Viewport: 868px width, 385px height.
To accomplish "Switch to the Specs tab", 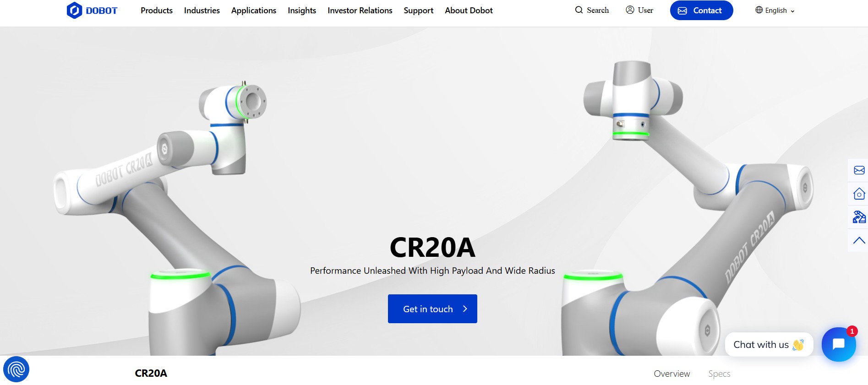I will click(719, 374).
